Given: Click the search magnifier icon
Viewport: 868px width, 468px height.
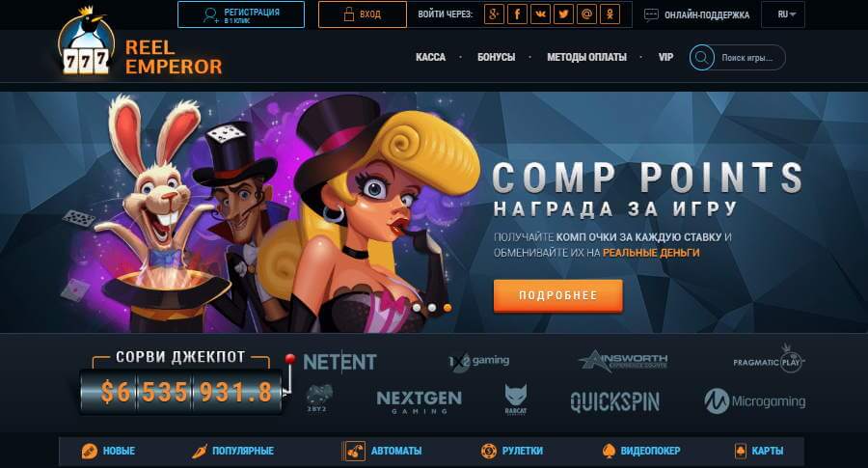Looking at the screenshot, I should tap(701, 57).
